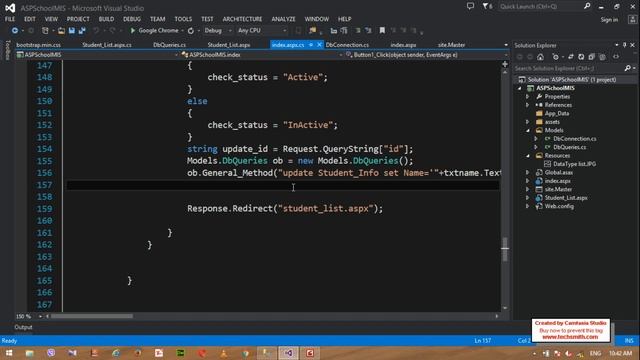Viewport: 640px width, 360px height.
Task: Open the Toolbox side tab
Action: click(7, 50)
